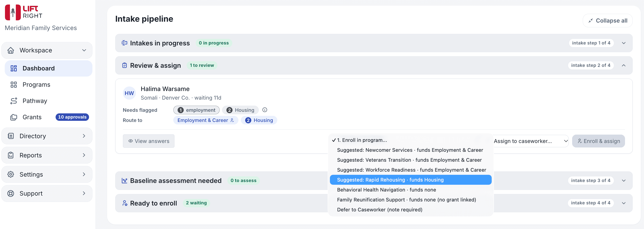Click the Settings gear icon

(x=11, y=174)
